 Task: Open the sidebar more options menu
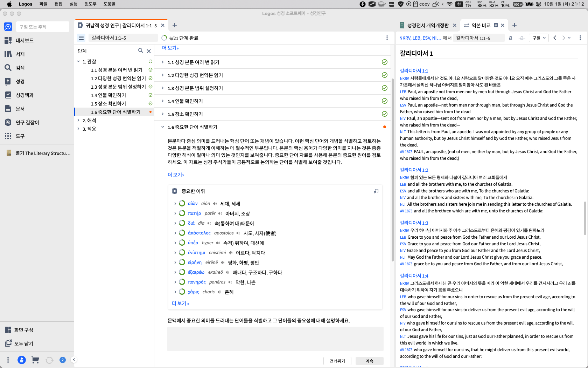coord(8,360)
